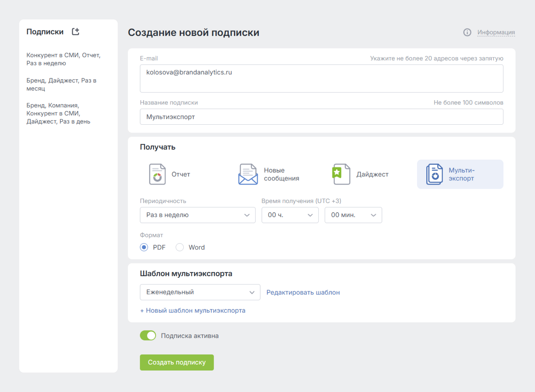Screen dimensions: 535x392
Task: Open the Информация link
Action: [x=496, y=32]
